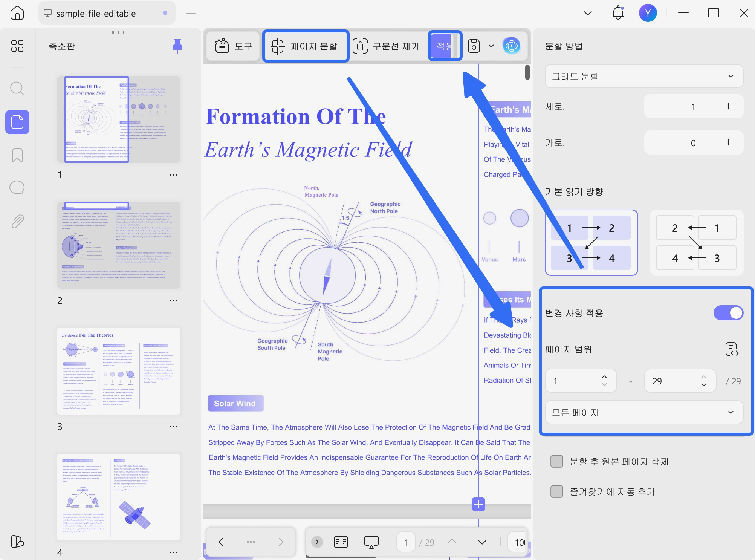Open the 그리드 분할 method dropdown
This screenshot has height=560, width=755.
(644, 76)
